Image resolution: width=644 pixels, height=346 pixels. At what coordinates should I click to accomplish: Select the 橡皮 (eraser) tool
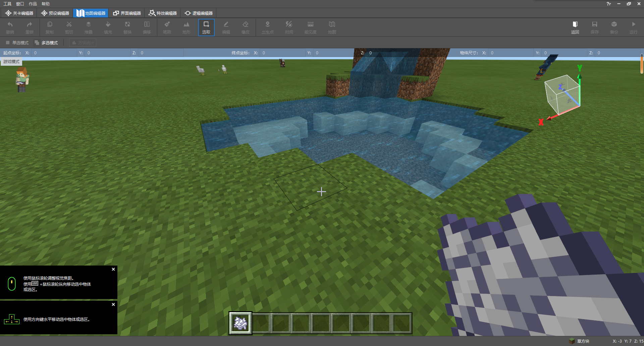pos(246,27)
